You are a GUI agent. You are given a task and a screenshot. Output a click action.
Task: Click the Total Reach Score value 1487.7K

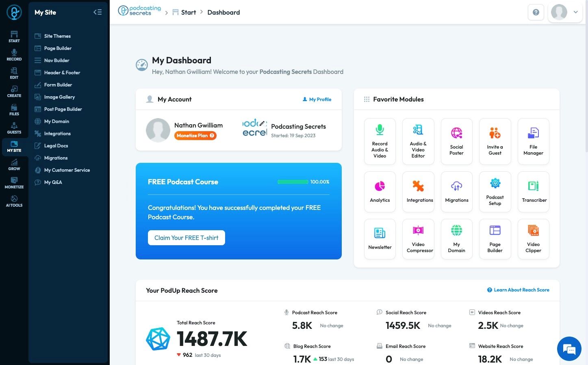212,339
